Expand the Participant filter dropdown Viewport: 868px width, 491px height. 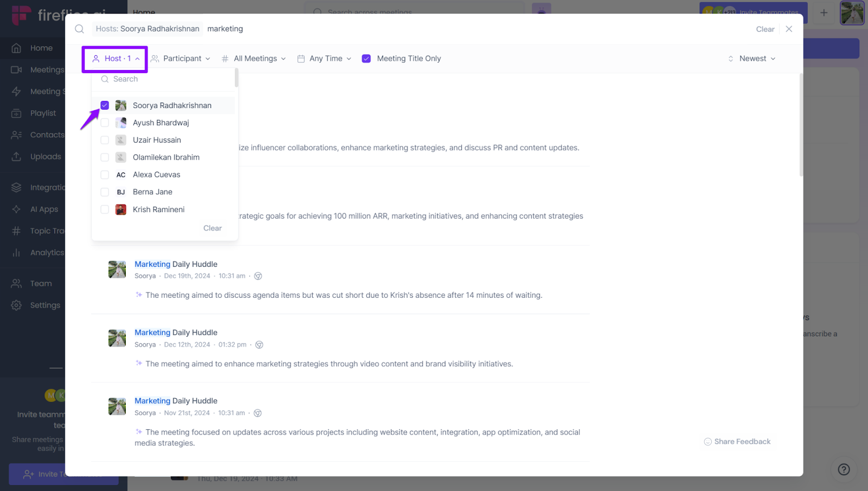pyautogui.click(x=181, y=59)
